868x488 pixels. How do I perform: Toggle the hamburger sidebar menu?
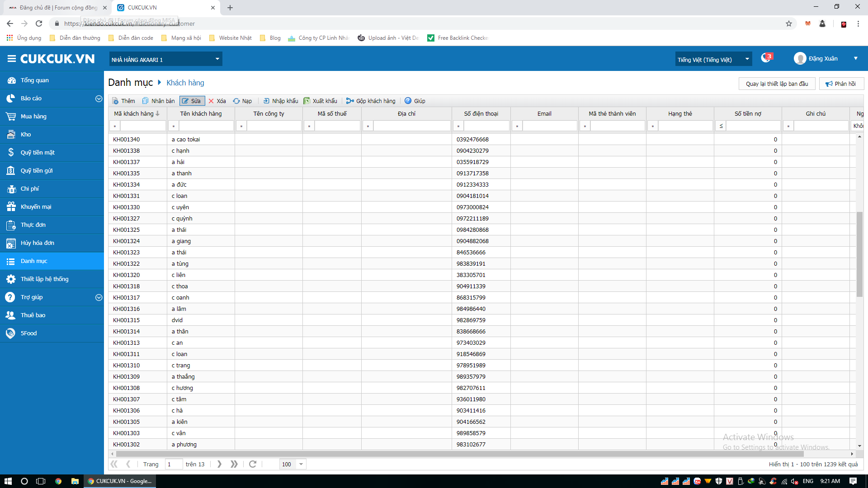12,59
